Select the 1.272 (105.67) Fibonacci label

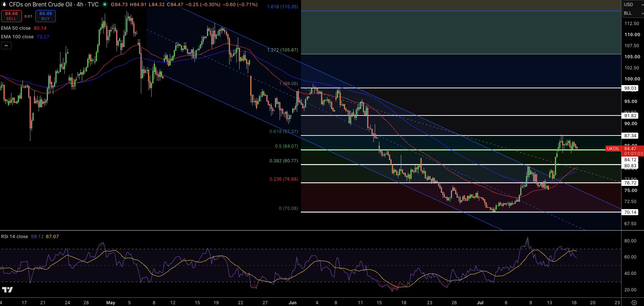(x=282, y=50)
